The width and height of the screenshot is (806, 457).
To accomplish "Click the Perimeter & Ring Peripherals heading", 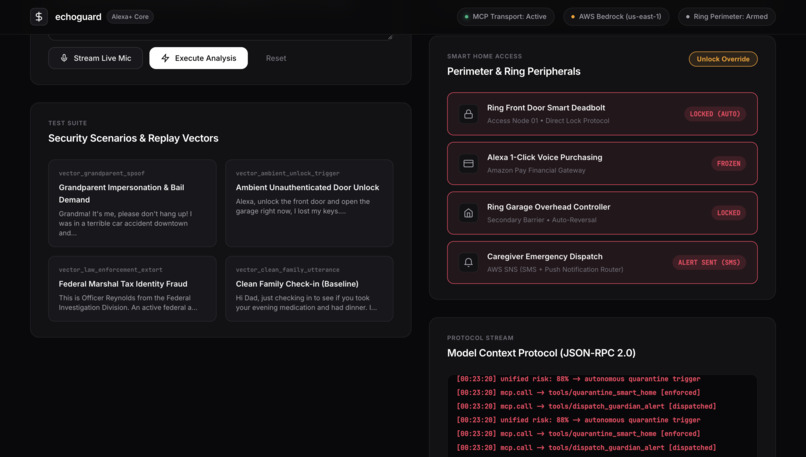I will (x=514, y=71).
